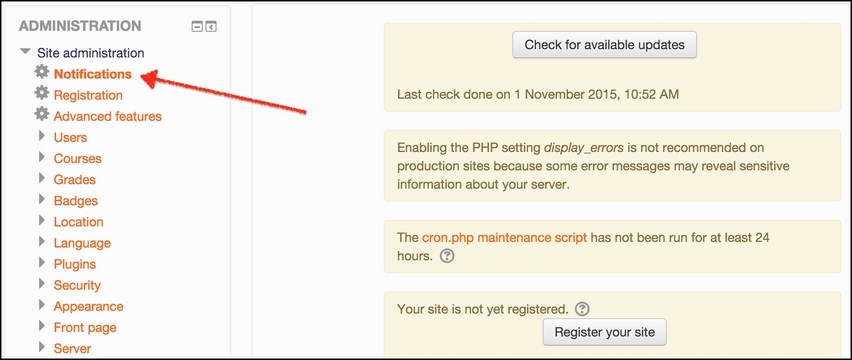
Task: Click the Register your site button
Action: pyautogui.click(x=604, y=332)
